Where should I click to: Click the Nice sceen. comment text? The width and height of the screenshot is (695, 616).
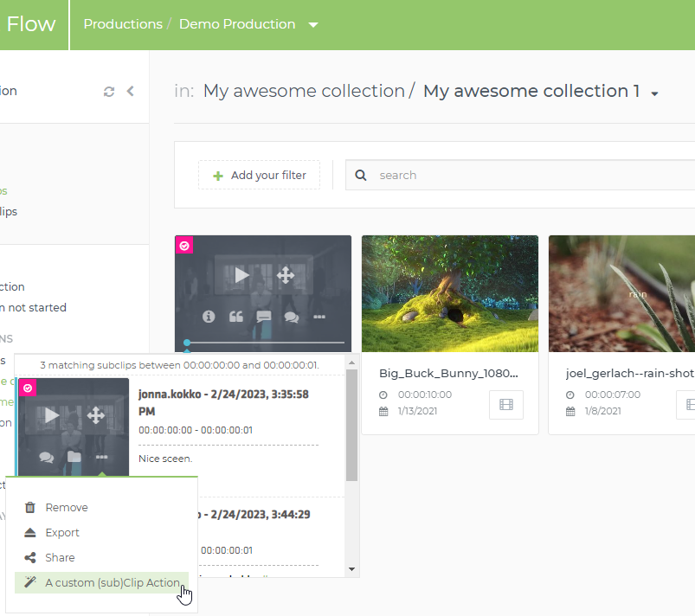(165, 459)
